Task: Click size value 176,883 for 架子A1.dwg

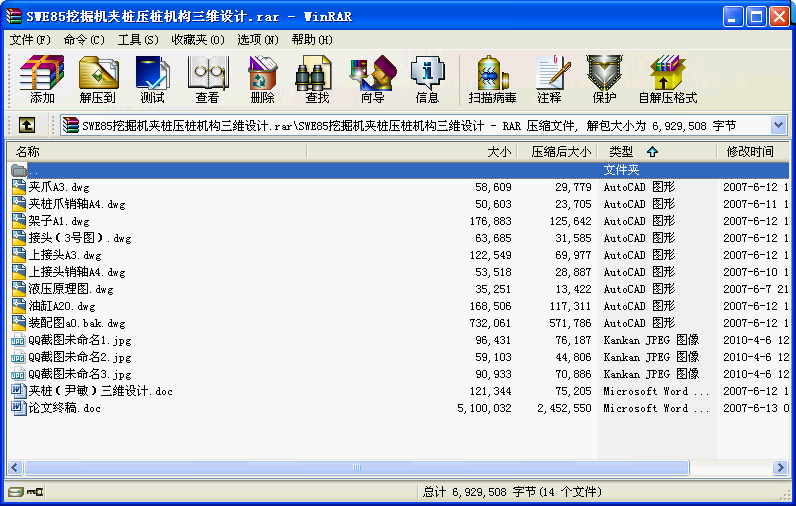Action: [490, 221]
